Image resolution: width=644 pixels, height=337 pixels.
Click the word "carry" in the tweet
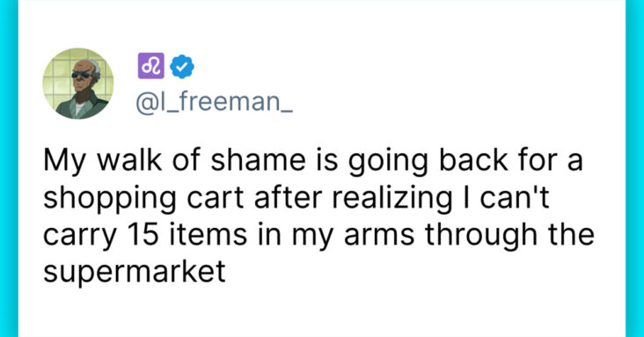pyautogui.click(x=80, y=238)
